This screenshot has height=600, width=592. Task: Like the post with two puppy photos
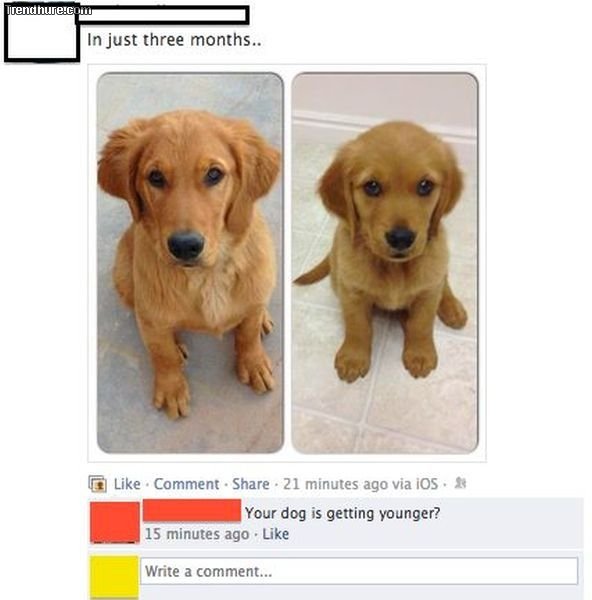(127, 484)
